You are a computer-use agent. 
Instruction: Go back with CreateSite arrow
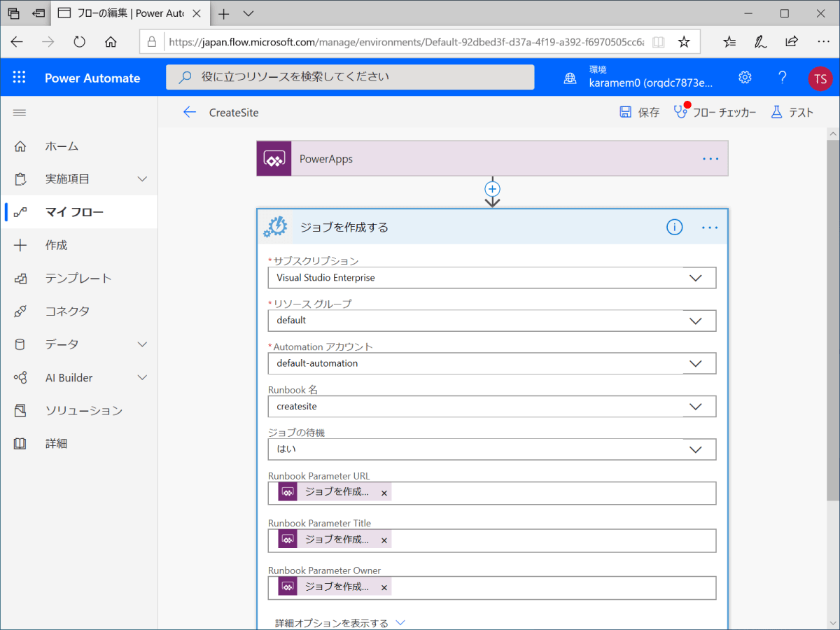click(x=189, y=113)
